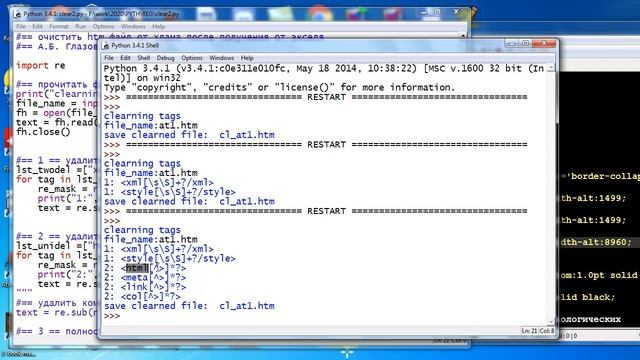Screen dimensions: 640x360
Task: Open the Run menu in editor window
Action: pos(80,27)
